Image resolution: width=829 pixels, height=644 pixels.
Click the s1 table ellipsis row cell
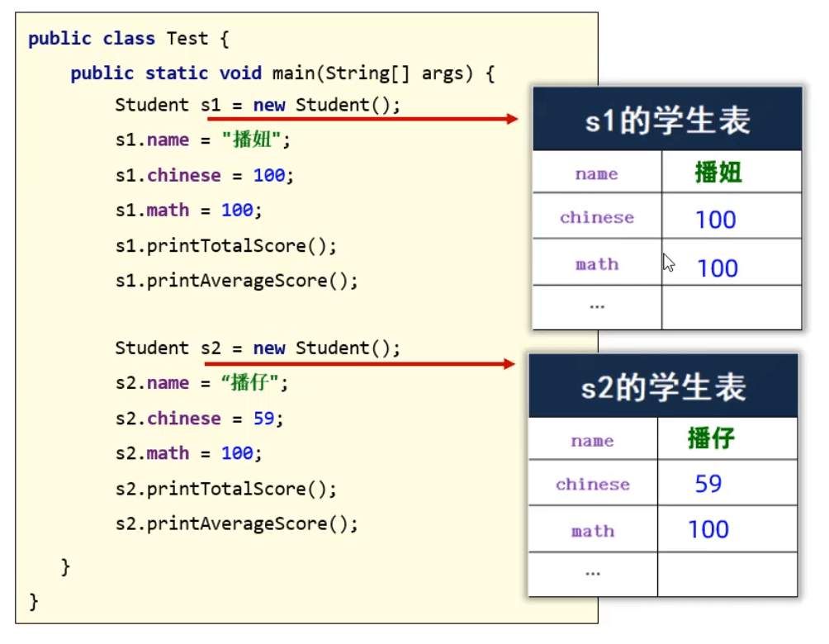point(597,307)
